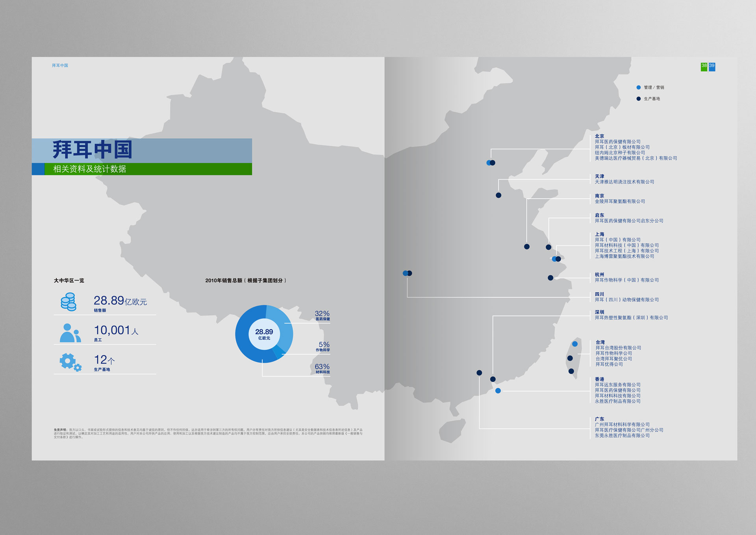
Task: Click the 广东 heading
Action: click(599, 419)
